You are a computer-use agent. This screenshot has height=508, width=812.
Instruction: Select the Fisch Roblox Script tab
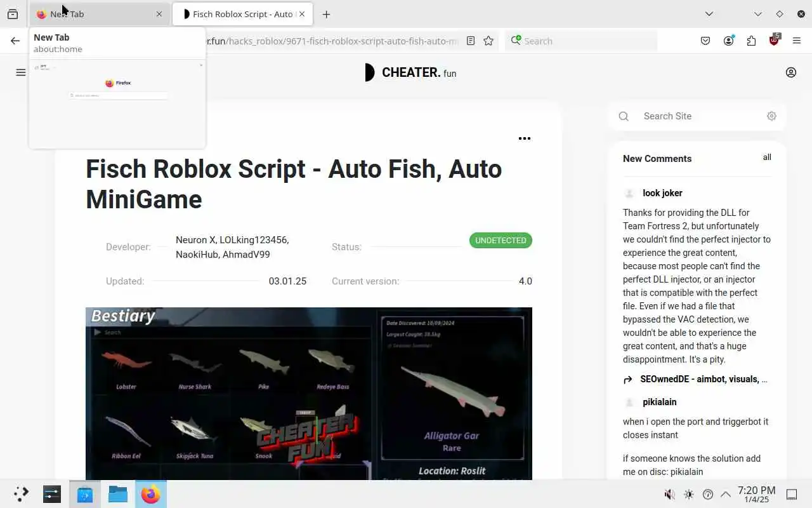point(241,14)
